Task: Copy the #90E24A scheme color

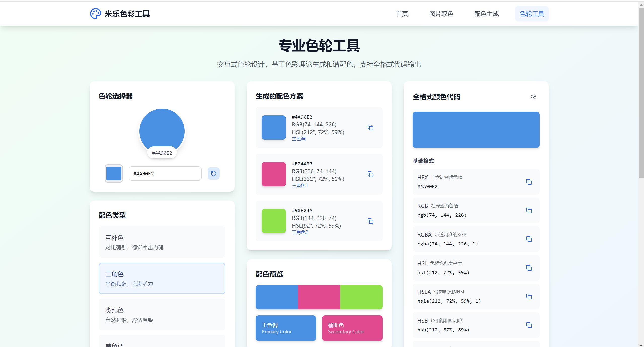Action: pos(370,221)
